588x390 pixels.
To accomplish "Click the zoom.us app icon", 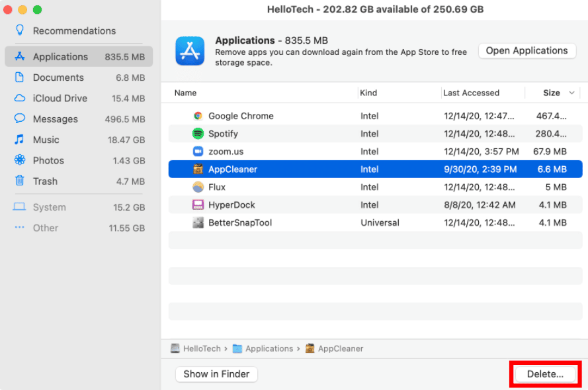I will click(198, 151).
